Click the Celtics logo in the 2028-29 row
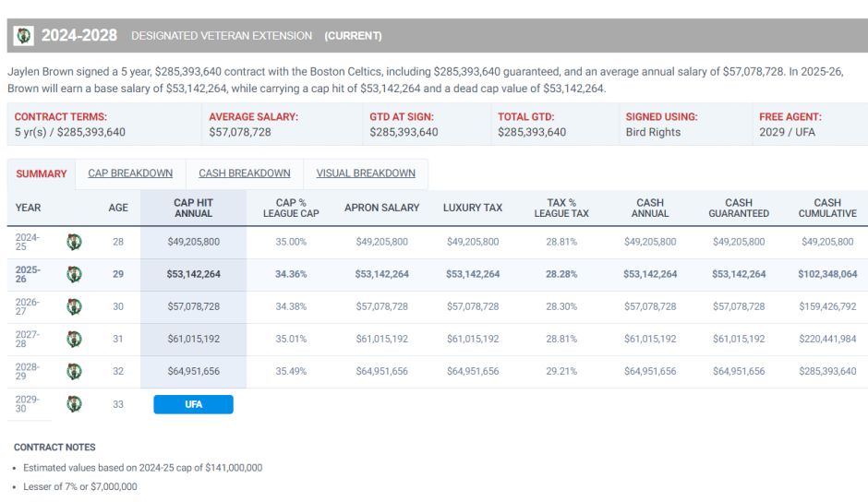Viewport: 868px width, 502px height. 74,371
